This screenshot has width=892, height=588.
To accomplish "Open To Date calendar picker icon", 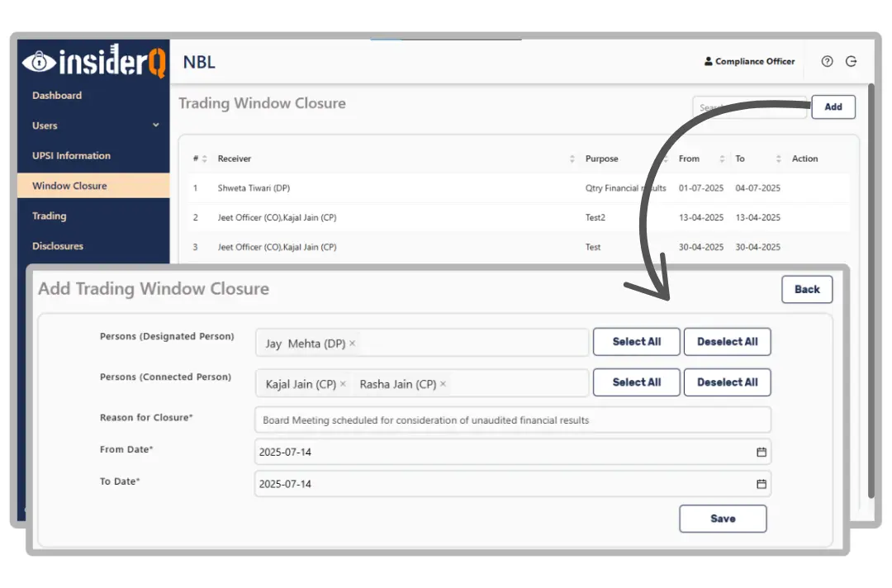I will pyautogui.click(x=762, y=484).
